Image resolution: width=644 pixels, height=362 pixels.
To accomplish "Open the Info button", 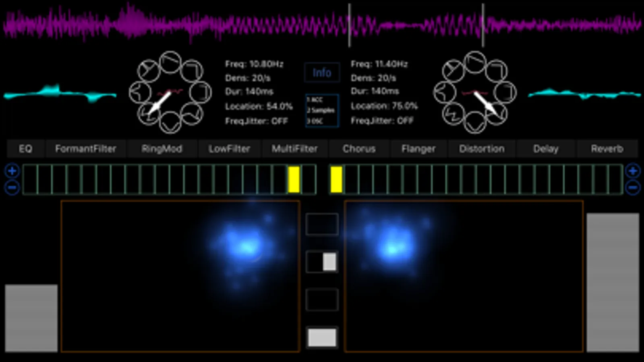I will [x=322, y=73].
